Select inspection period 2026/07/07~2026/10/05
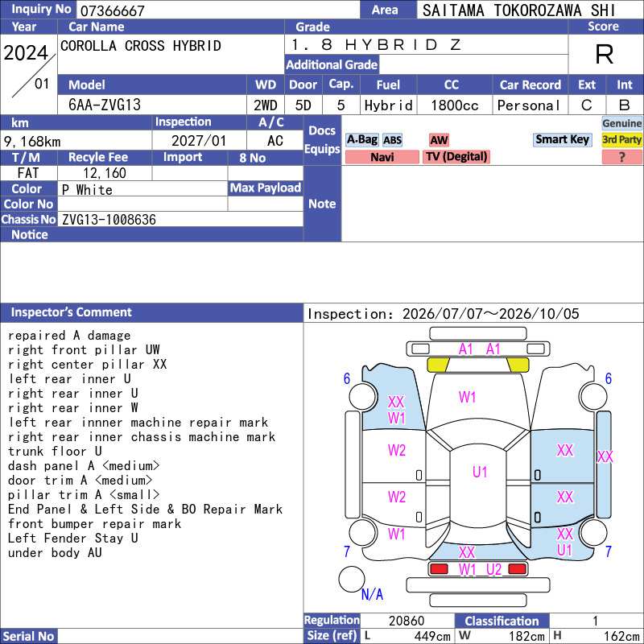644x644 pixels. pyautogui.click(x=491, y=314)
